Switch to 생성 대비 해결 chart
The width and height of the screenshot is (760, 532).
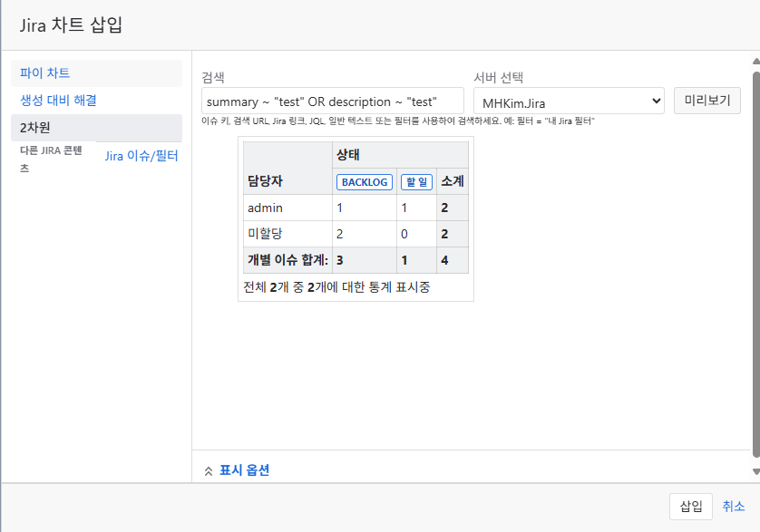tap(58, 101)
